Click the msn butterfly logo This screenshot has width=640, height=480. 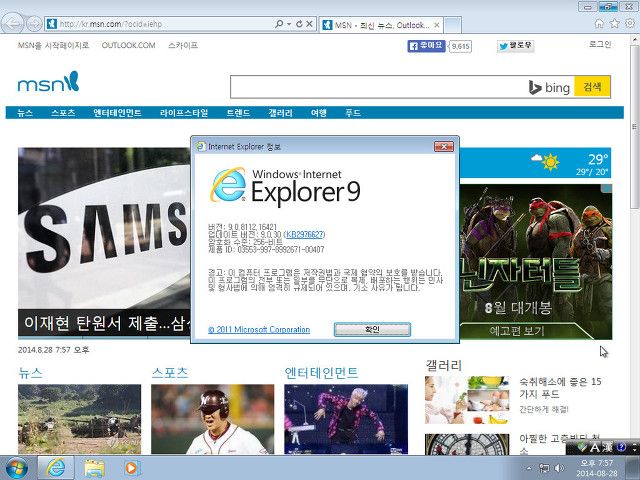pos(48,82)
